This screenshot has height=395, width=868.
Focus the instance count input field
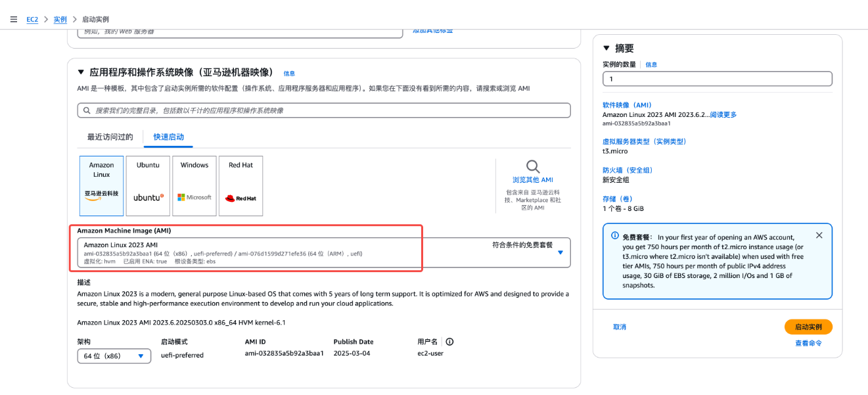(x=718, y=79)
